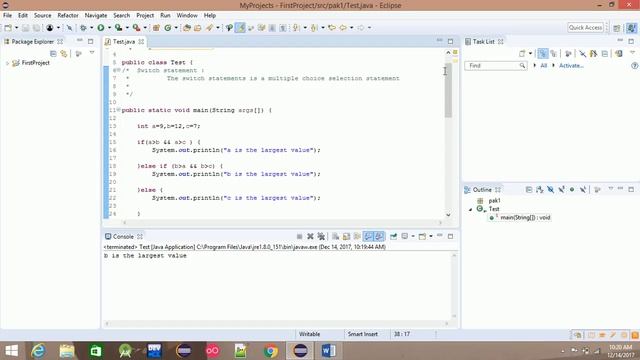Open the Refactor menu
Viewport: 640px width, 360px height.
[x=68, y=16]
